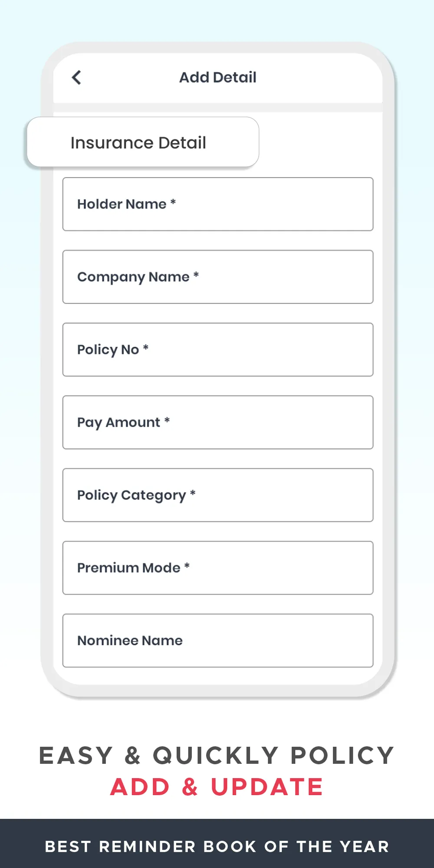This screenshot has height=868, width=434.
Task: Click the Easy & Quickly Policy headline
Action: [x=217, y=756]
